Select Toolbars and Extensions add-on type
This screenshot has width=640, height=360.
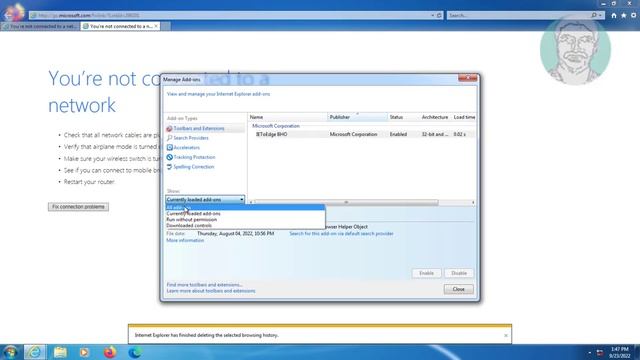click(x=199, y=129)
